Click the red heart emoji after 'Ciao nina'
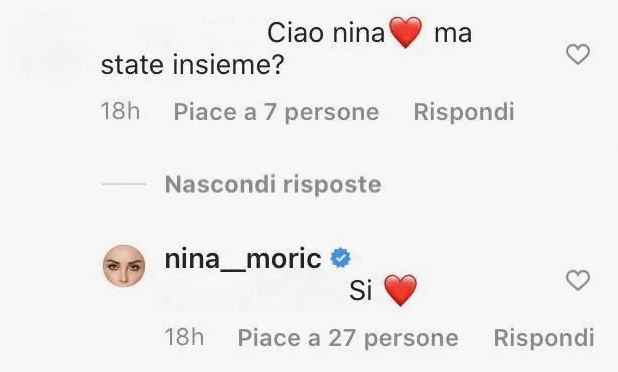 click(x=406, y=32)
